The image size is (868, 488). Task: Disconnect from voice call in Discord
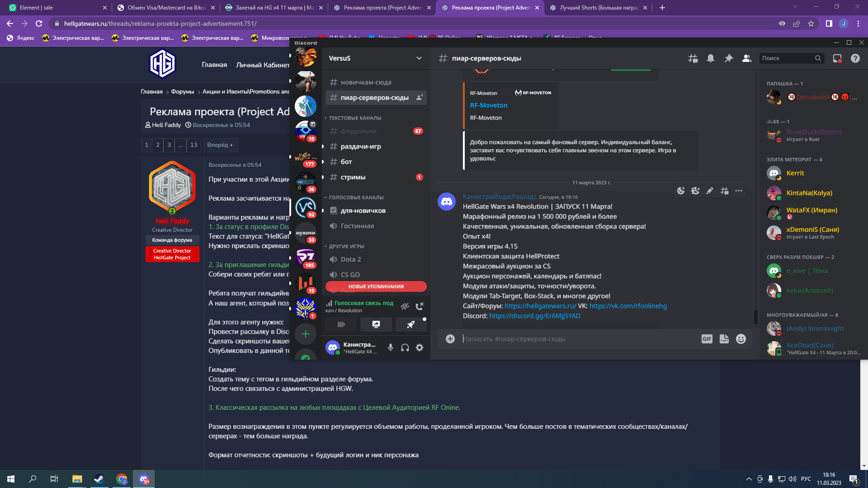(420, 306)
